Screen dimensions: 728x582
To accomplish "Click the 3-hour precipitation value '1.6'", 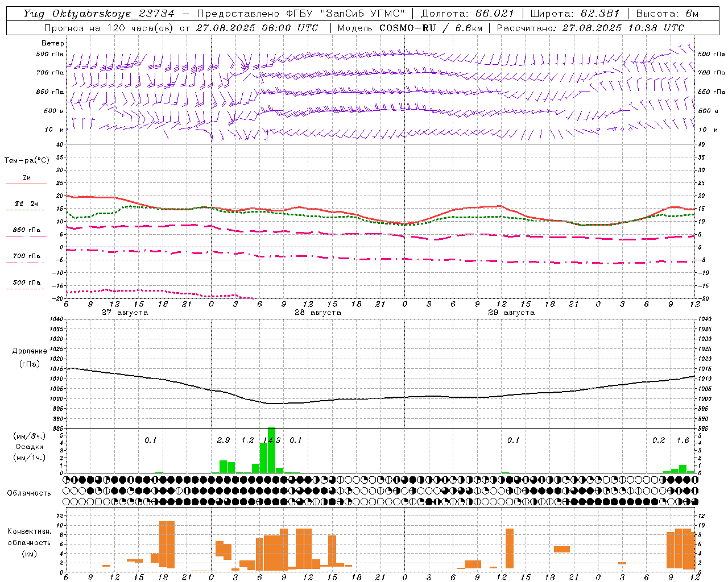I will 683,440.
